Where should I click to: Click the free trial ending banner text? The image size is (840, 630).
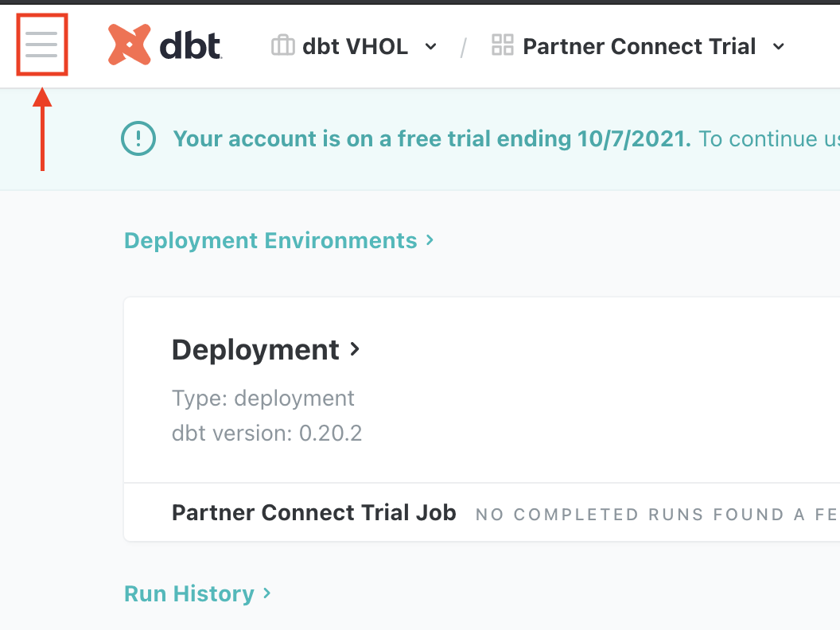[x=431, y=139]
